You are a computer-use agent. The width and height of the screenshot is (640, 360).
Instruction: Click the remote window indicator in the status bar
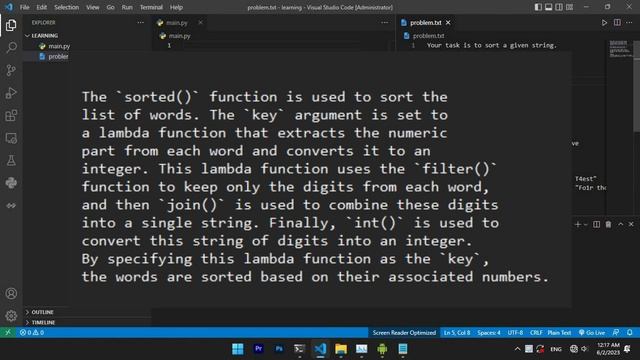pyautogui.click(x=8, y=332)
